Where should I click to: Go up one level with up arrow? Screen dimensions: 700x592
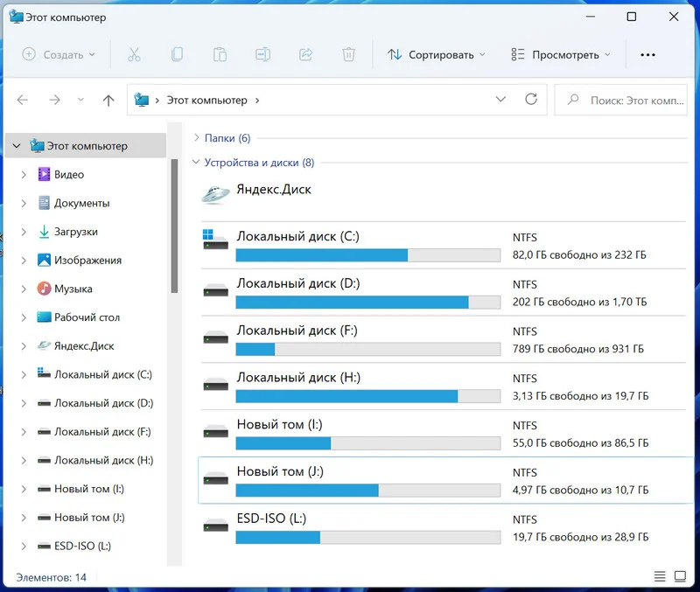(x=108, y=100)
